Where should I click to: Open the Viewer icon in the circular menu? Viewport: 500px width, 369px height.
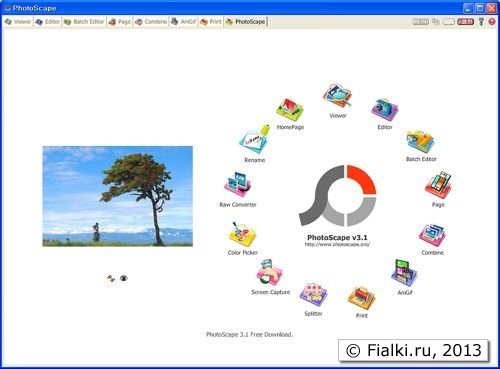pos(337,96)
